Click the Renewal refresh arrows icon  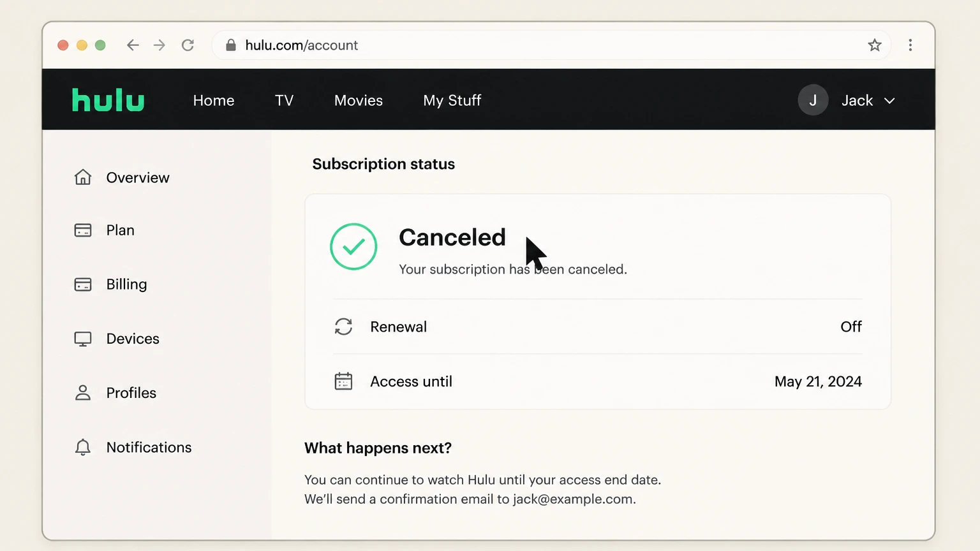click(x=343, y=327)
